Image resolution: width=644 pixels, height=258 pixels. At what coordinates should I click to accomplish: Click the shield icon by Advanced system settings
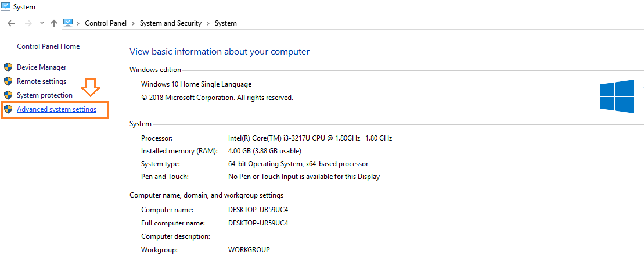[x=8, y=109]
